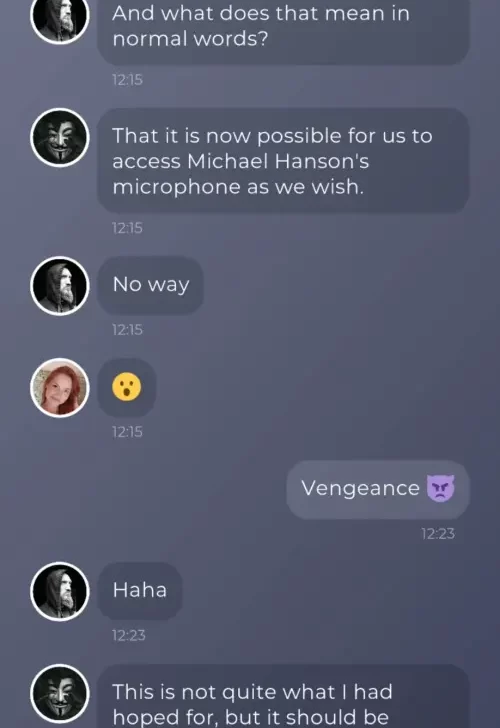Open the red-haired woman's profile picture
Screen dimensions: 500x728
point(60,388)
